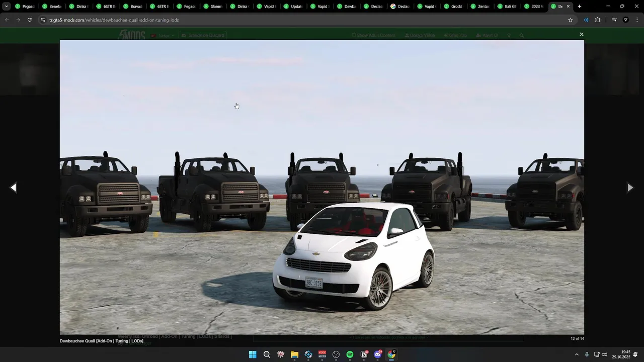
Task: Click the Dewbauchee Quail caption text
Action: pos(102,341)
